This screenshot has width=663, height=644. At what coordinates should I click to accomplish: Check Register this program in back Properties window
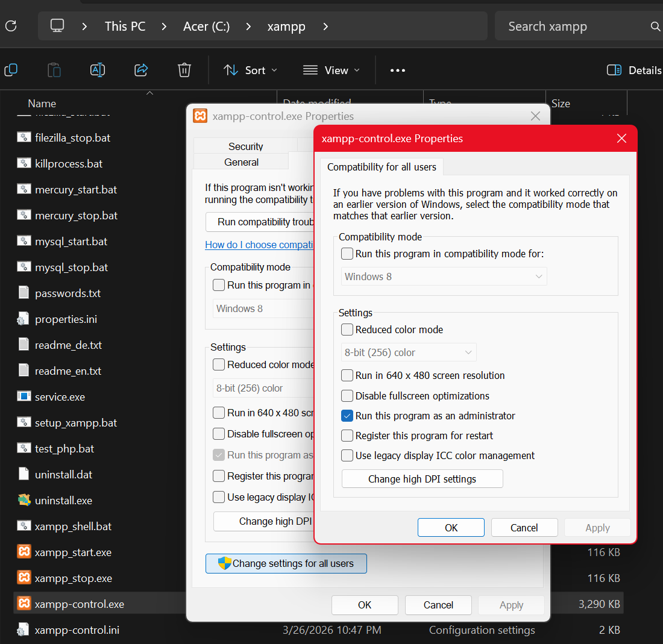click(x=219, y=476)
